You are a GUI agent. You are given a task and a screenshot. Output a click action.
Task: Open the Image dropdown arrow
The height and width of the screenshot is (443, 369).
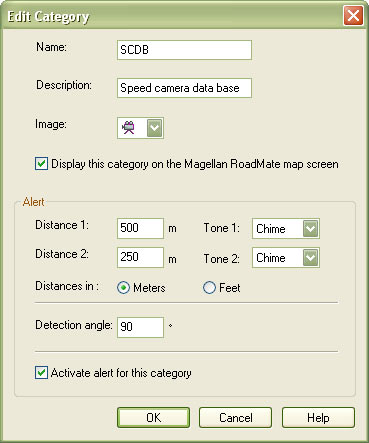click(x=154, y=128)
